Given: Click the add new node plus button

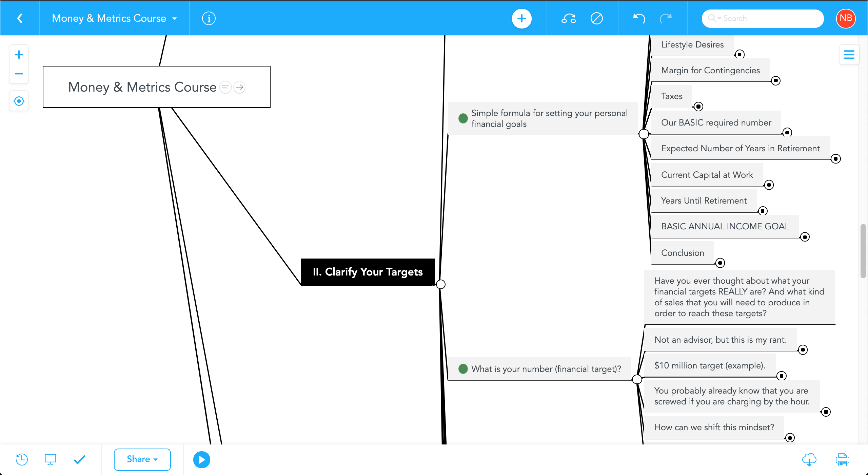Looking at the screenshot, I should (x=521, y=18).
